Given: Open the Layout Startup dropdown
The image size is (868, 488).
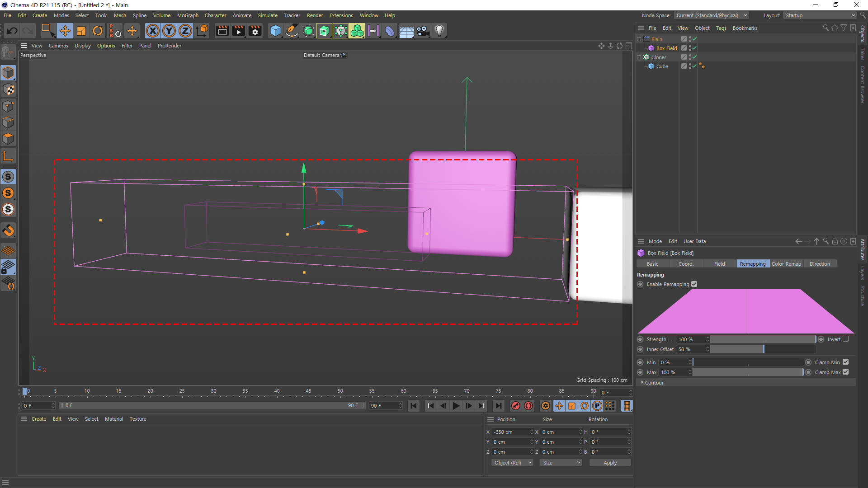Looking at the screenshot, I should (820, 15).
